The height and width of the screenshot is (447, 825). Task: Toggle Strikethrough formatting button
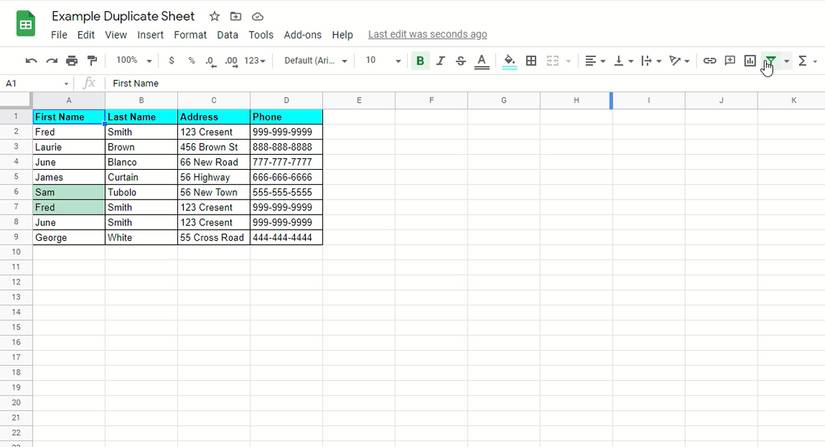[x=460, y=61]
